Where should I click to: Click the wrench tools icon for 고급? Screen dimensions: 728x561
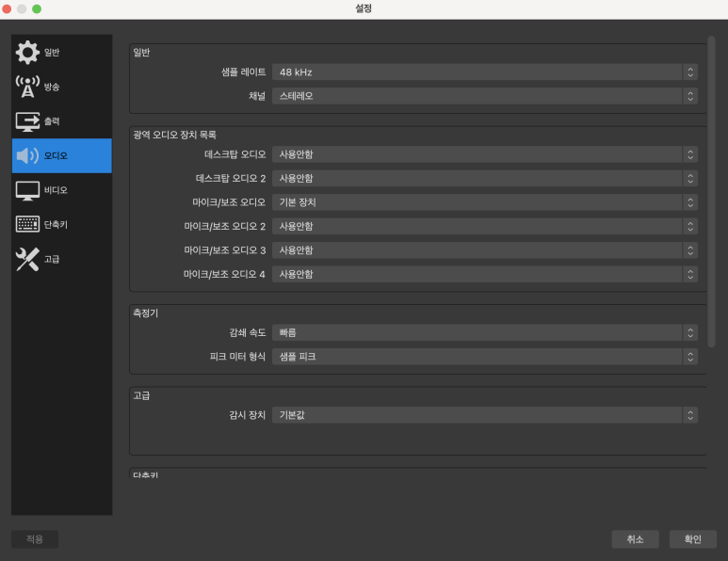tap(27, 259)
